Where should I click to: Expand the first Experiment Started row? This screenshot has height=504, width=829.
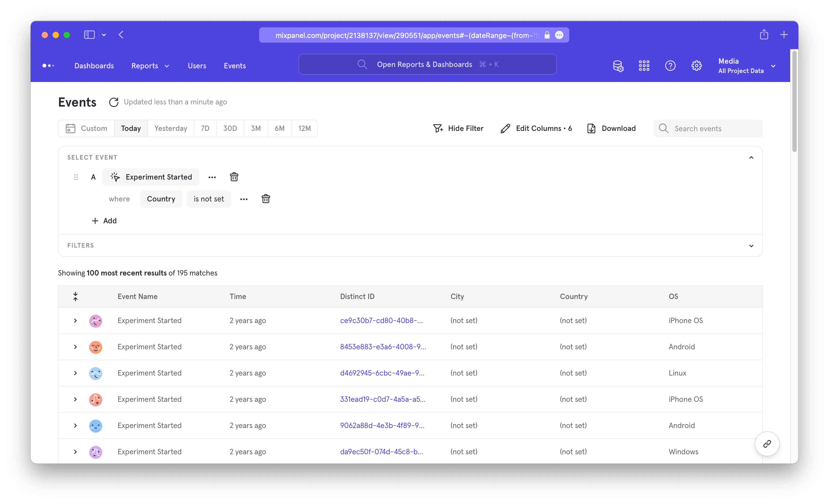(75, 320)
